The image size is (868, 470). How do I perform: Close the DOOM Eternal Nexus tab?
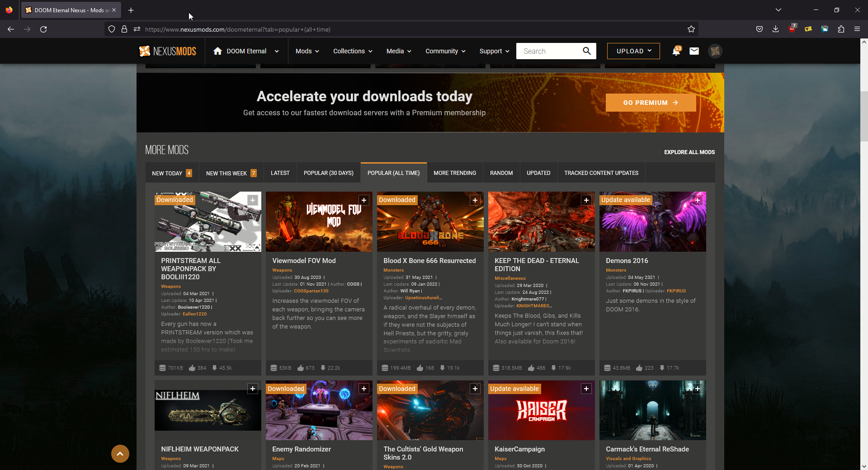(114, 10)
